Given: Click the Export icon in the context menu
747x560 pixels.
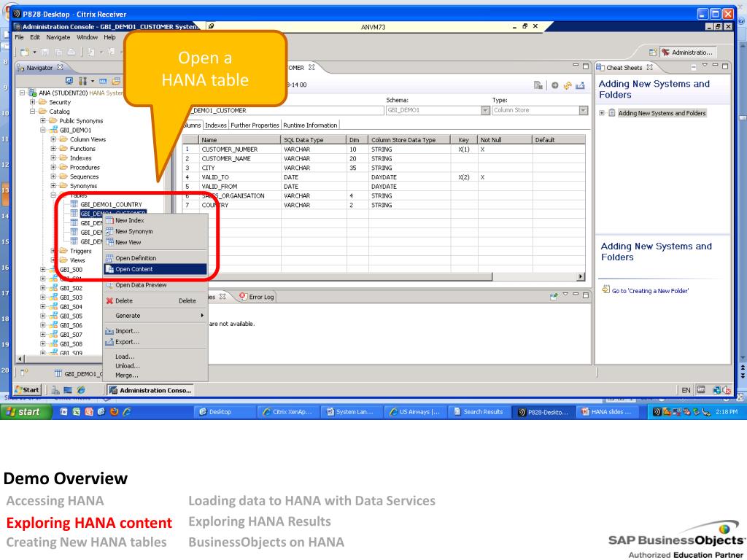Looking at the screenshot, I should [109, 342].
